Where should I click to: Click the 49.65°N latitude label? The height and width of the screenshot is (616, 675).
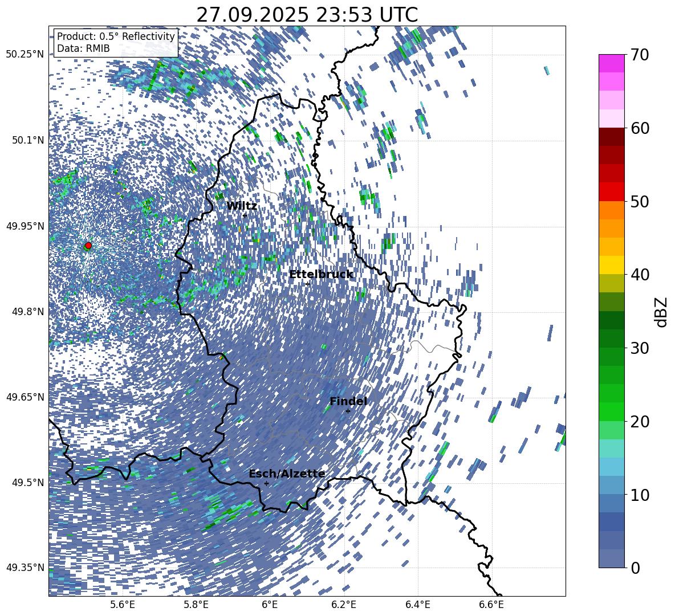[25, 397]
